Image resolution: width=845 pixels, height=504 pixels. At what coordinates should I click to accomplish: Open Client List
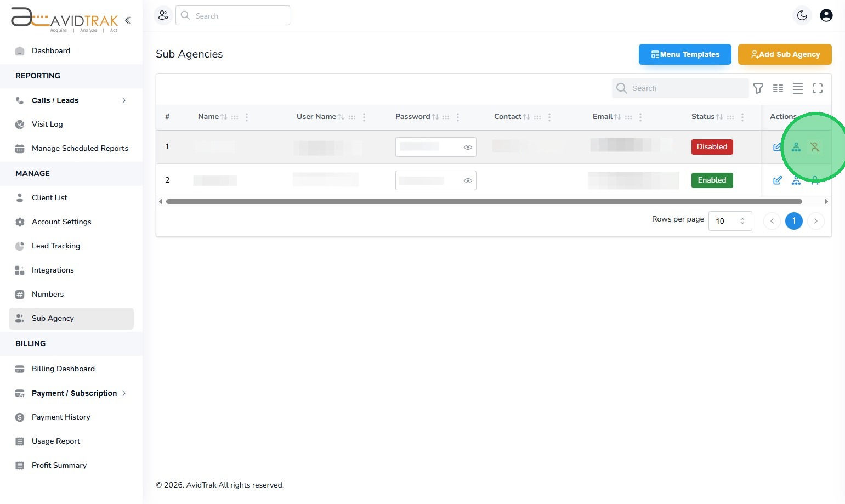click(x=71, y=197)
